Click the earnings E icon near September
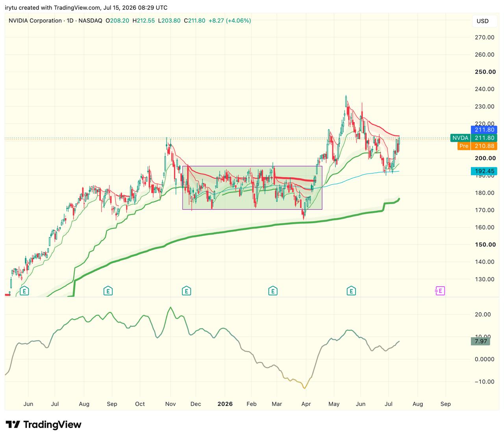The height and width of the screenshot is (439, 504). 108,291
